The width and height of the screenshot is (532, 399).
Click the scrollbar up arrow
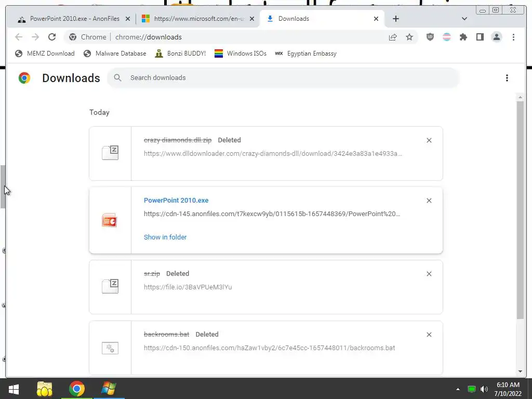pos(520,97)
